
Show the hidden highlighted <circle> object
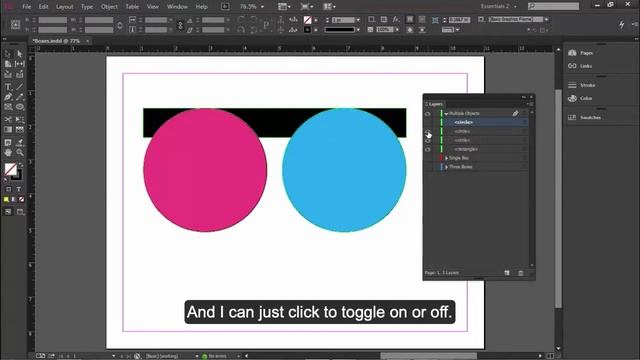[x=428, y=122]
